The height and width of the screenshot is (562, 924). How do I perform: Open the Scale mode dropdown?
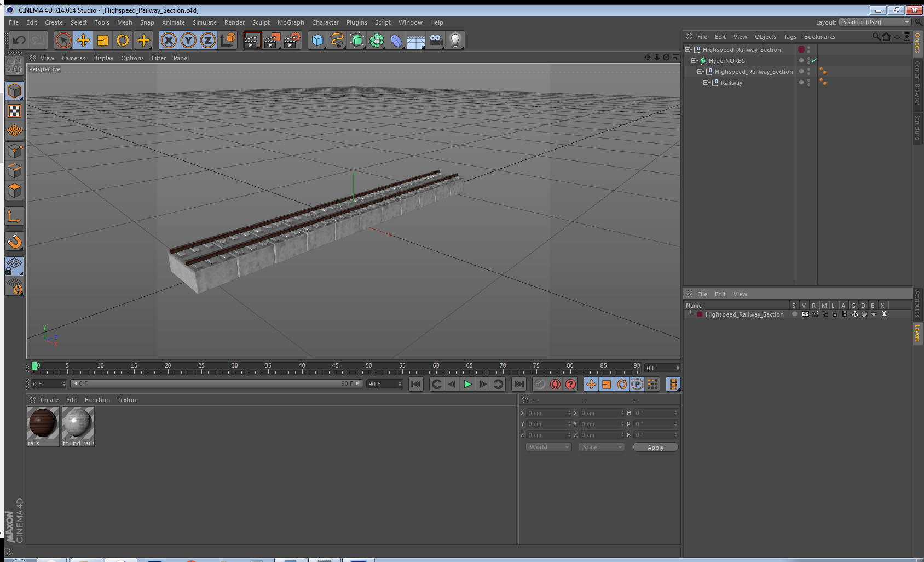602,447
